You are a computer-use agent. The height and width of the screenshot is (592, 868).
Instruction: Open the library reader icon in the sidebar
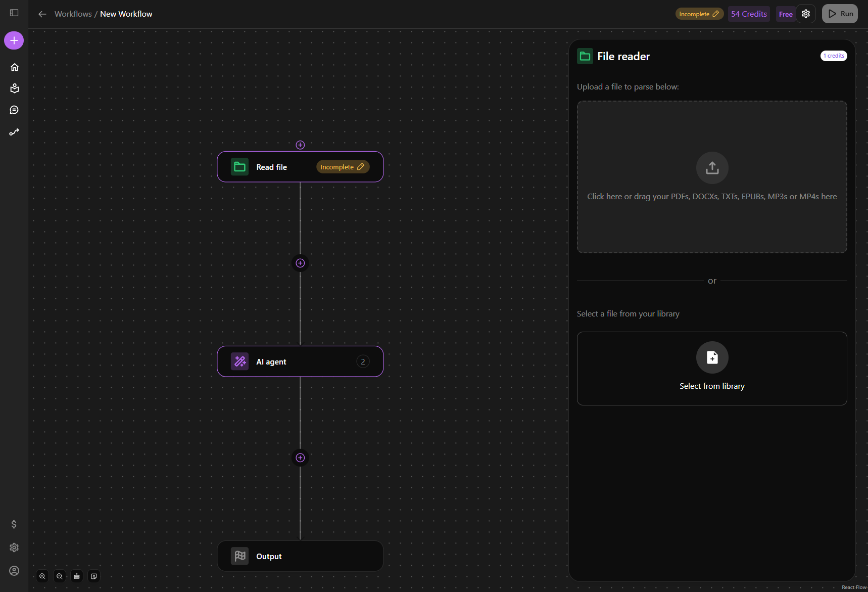tap(14, 88)
